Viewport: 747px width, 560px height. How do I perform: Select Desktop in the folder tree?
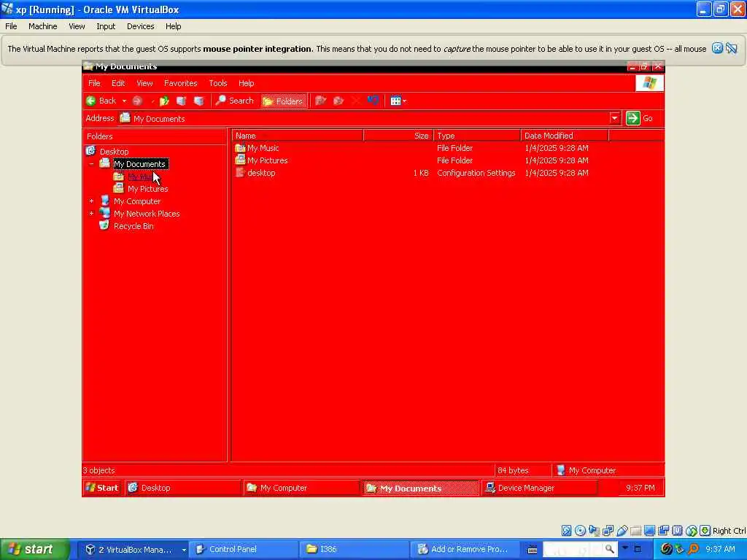114,152
